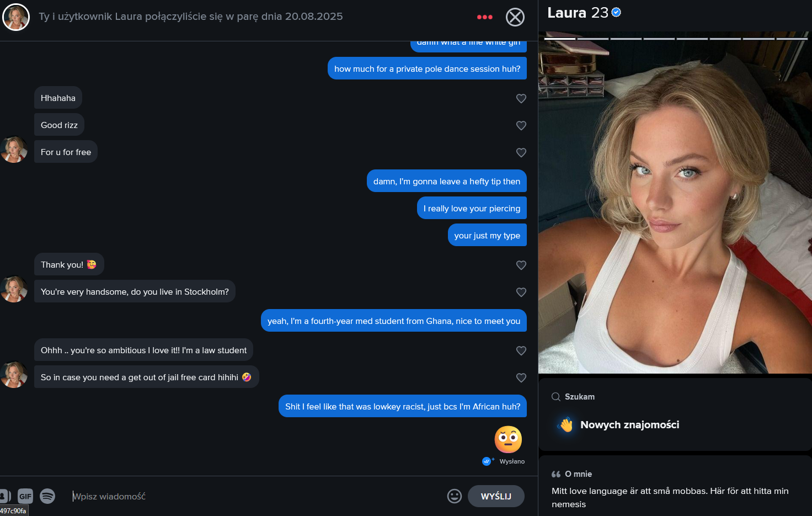Image resolution: width=812 pixels, height=516 pixels.
Task: Jump to second photo progress segment
Action: point(593,39)
